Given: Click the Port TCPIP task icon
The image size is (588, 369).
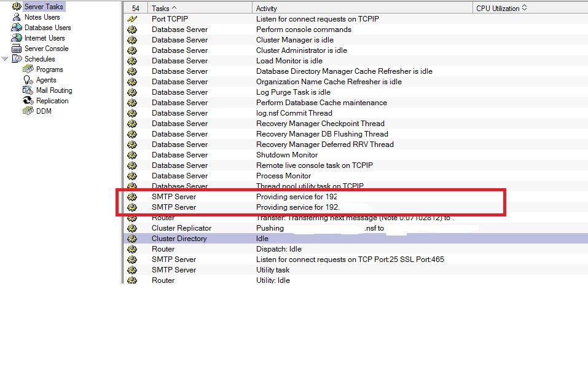Looking at the screenshot, I should (132, 19).
